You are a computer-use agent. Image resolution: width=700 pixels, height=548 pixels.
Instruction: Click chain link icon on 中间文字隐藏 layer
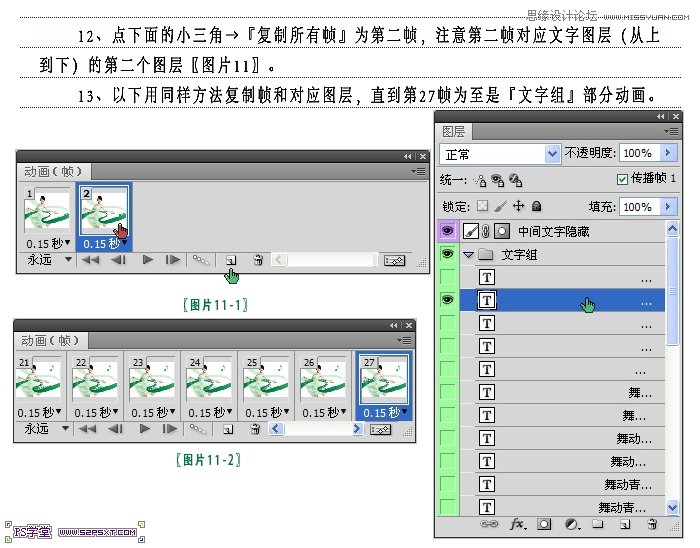click(x=486, y=231)
